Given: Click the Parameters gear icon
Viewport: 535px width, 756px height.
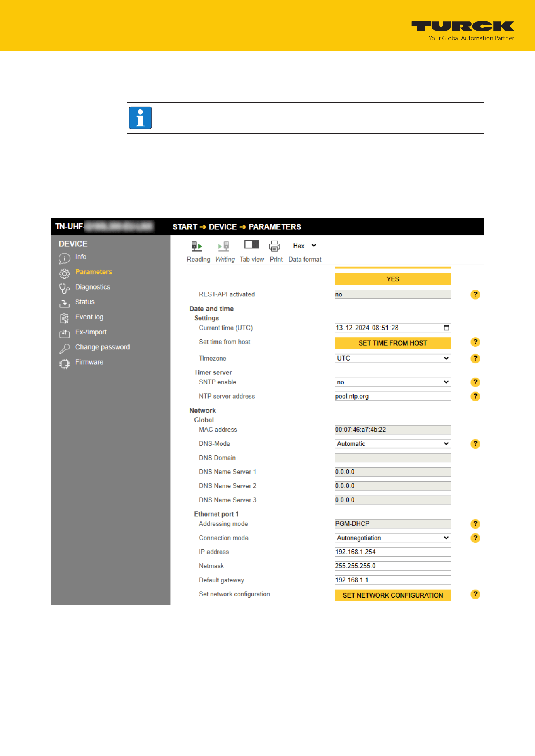Looking at the screenshot, I should 64,273.
